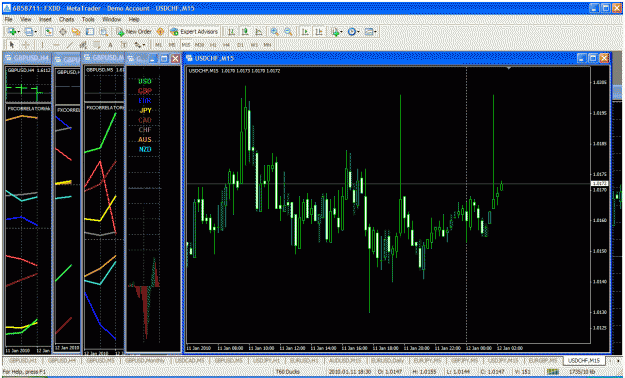Toggle Chart Shift option

319,32
